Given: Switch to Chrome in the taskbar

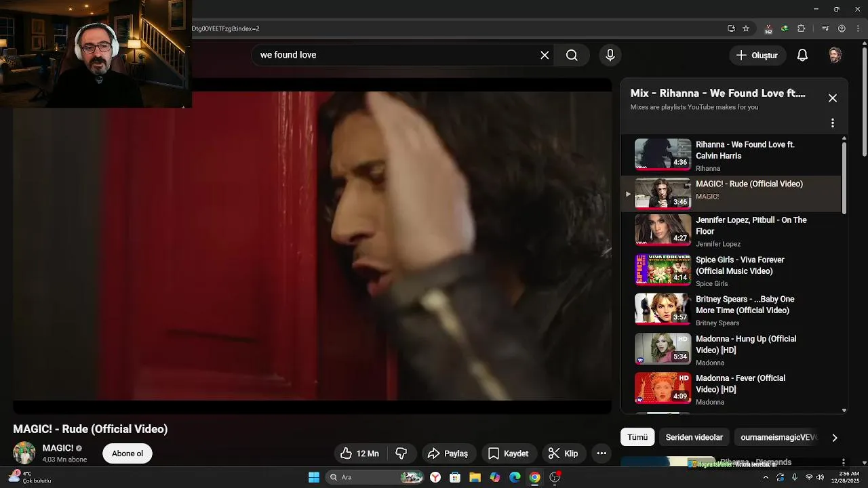Looking at the screenshot, I should pos(534,477).
